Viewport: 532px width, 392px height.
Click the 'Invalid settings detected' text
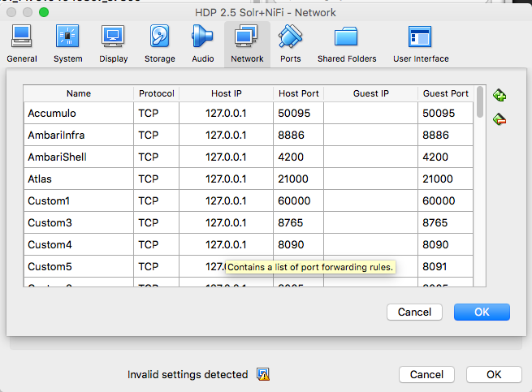pyautogui.click(x=188, y=374)
